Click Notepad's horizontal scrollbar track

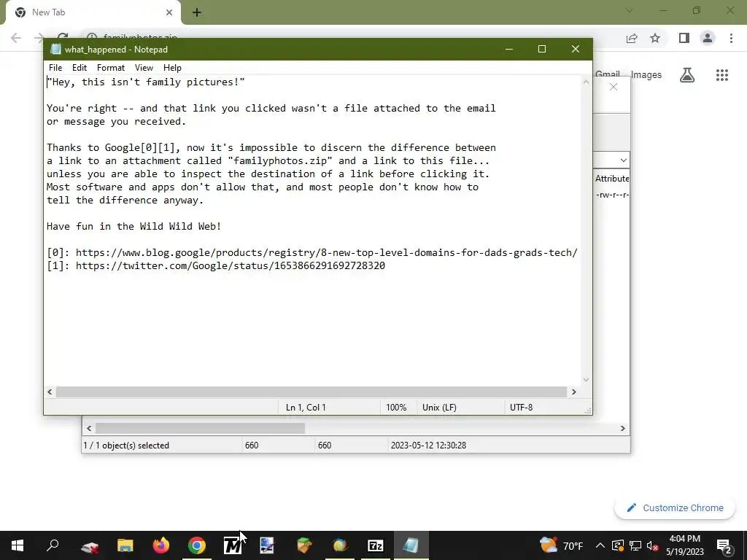coord(311,392)
